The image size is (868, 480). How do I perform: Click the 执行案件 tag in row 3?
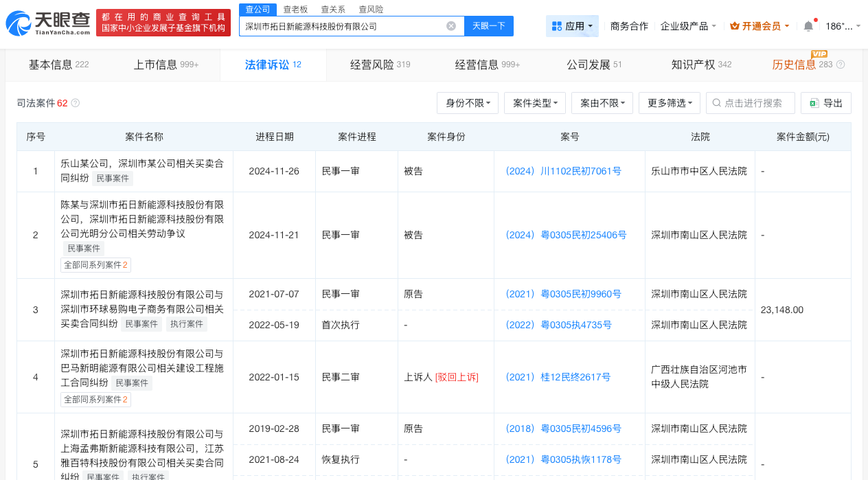(x=186, y=324)
